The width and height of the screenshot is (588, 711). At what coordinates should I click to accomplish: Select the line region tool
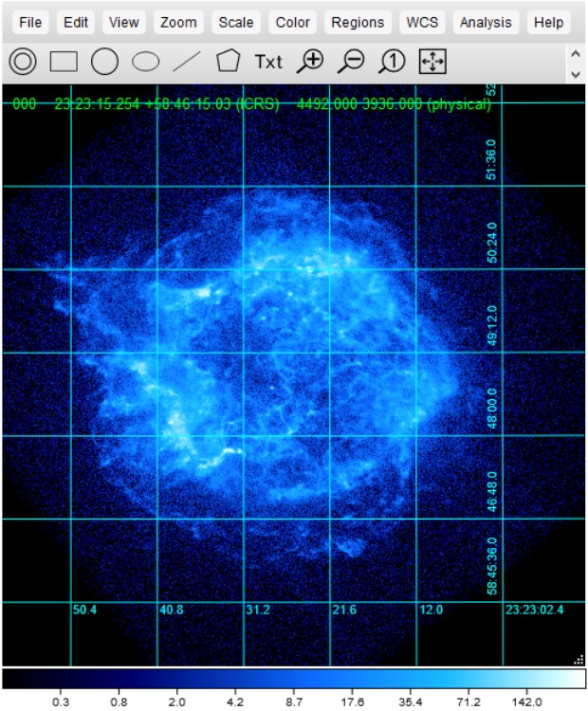point(187,62)
